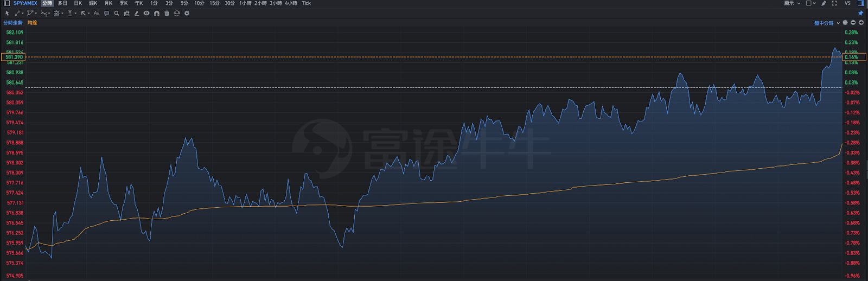Select the pencil edit drawings tool
Screen dimensions: 868x281
(x=137, y=13)
